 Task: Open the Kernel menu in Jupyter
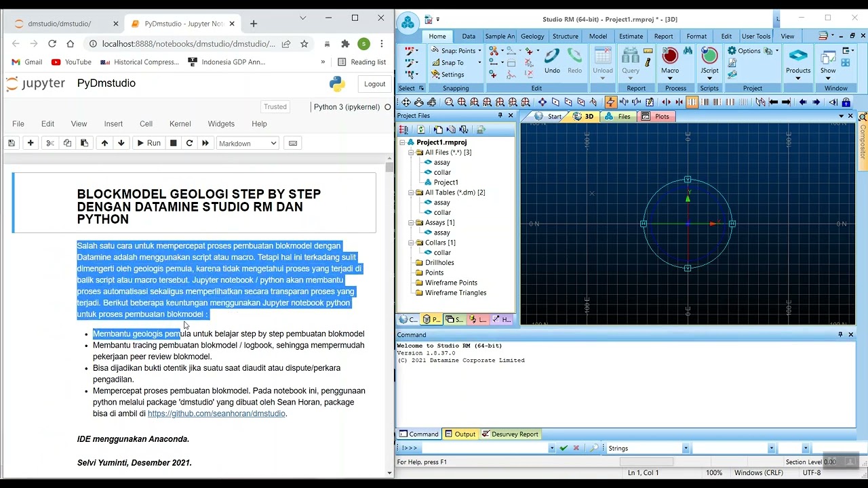click(180, 124)
